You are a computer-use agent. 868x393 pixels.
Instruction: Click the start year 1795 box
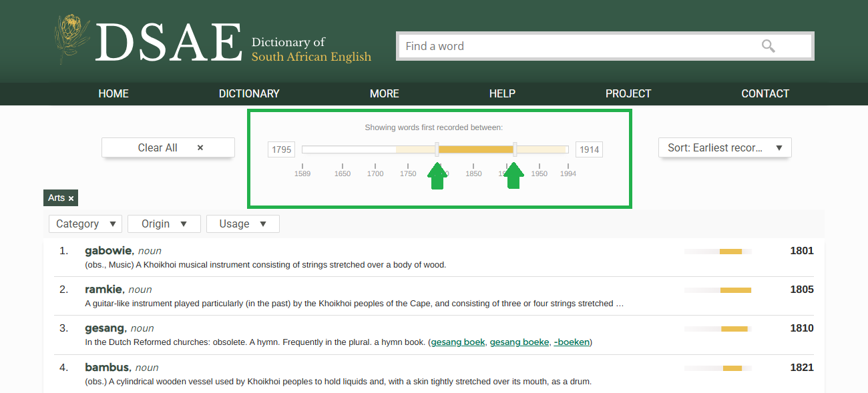[282, 149]
